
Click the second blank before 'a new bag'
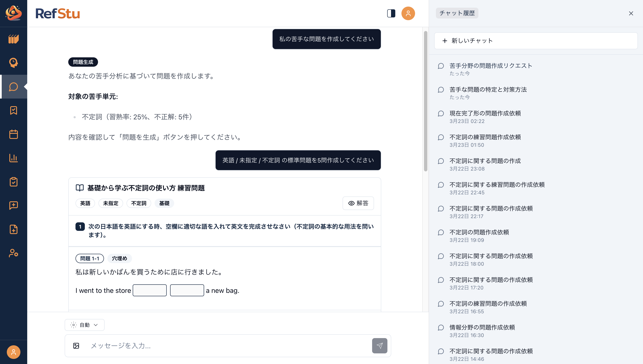pos(187,290)
